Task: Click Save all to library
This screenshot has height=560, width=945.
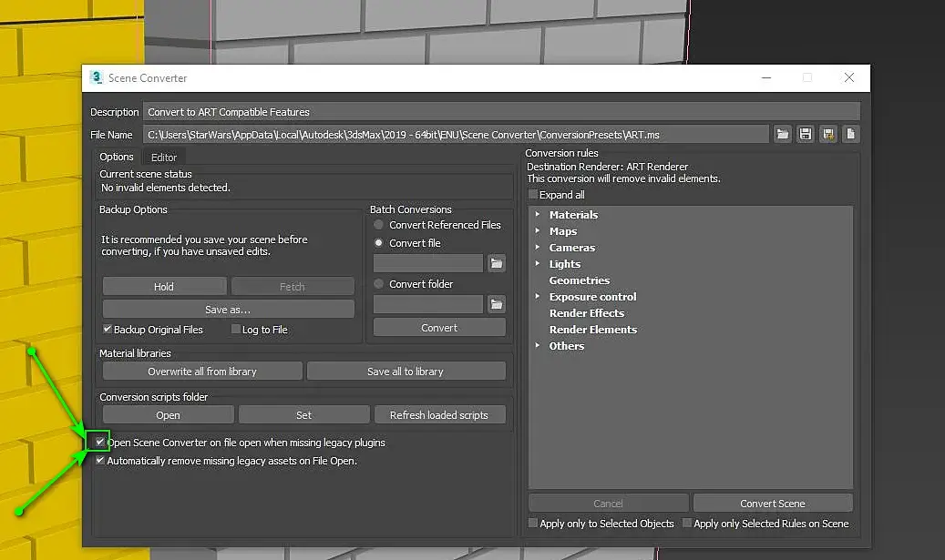Action: (406, 372)
